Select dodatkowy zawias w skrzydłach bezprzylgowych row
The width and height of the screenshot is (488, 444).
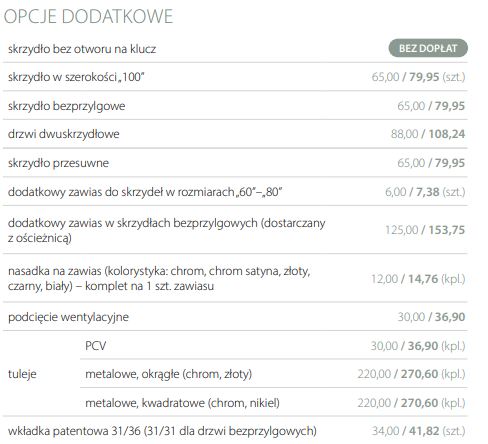pyautogui.click(x=235, y=230)
